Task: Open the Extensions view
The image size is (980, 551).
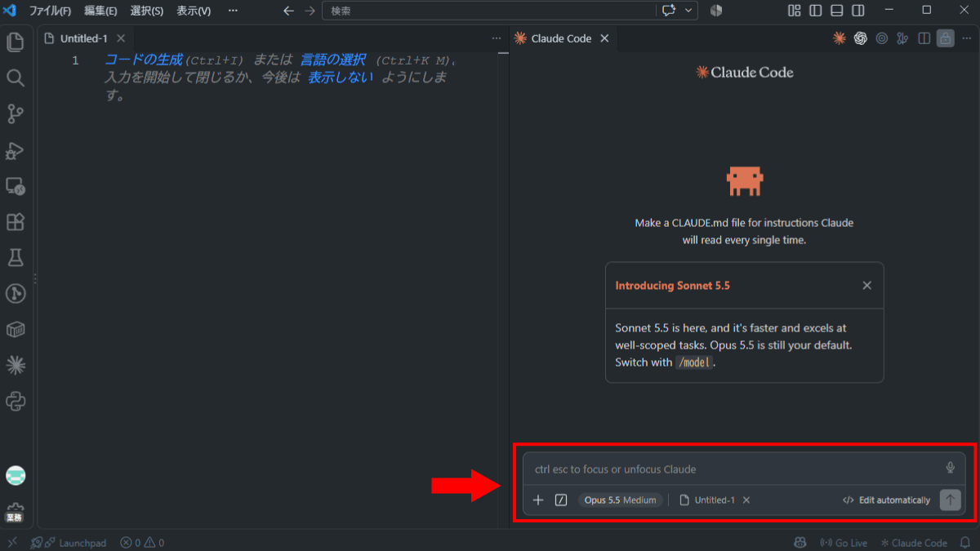Action: coord(16,222)
